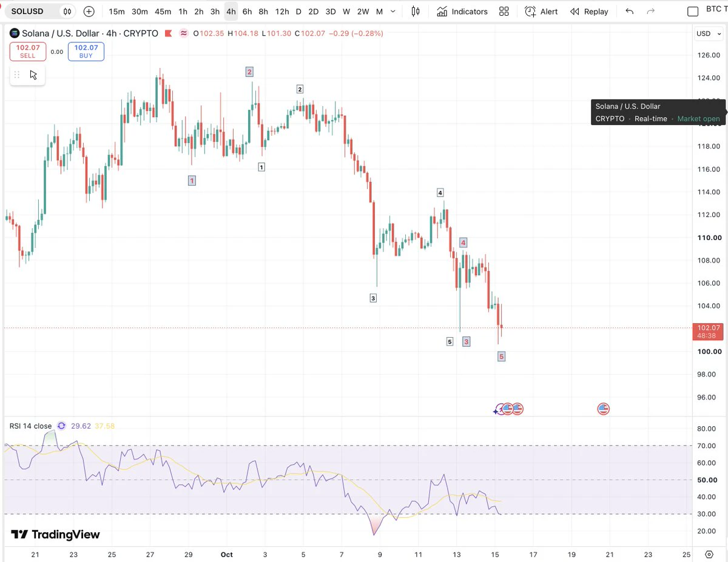
Task: Click the purple RSI value 29.62
Action: (x=81, y=426)
